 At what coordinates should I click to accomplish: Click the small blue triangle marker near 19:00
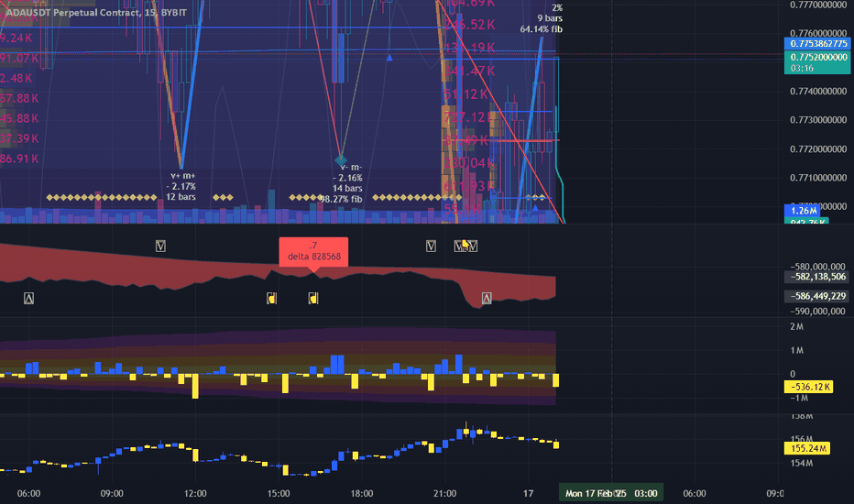click(x=389, y=57)
